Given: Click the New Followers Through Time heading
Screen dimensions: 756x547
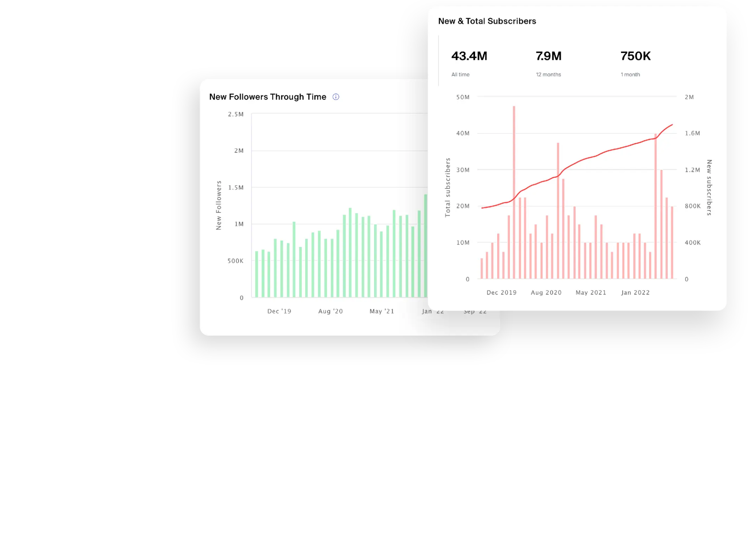Looking at the screenshot, I should (267, 97).
